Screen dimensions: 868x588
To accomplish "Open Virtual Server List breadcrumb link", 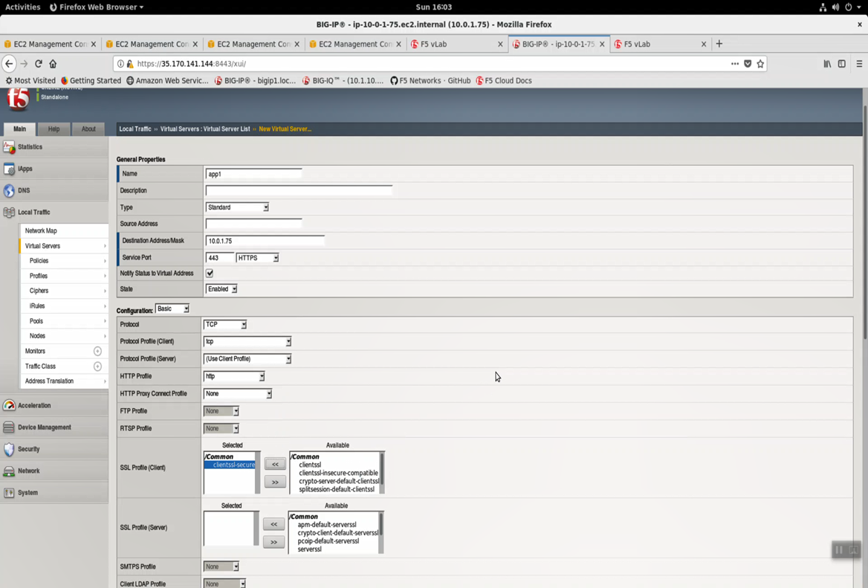I will 205,129.
